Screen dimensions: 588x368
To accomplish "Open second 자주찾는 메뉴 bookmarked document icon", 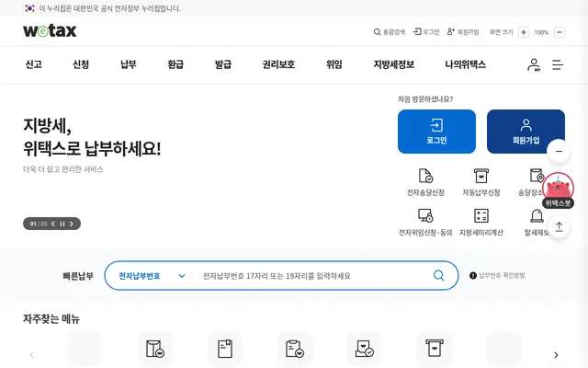I will point(225,349).
